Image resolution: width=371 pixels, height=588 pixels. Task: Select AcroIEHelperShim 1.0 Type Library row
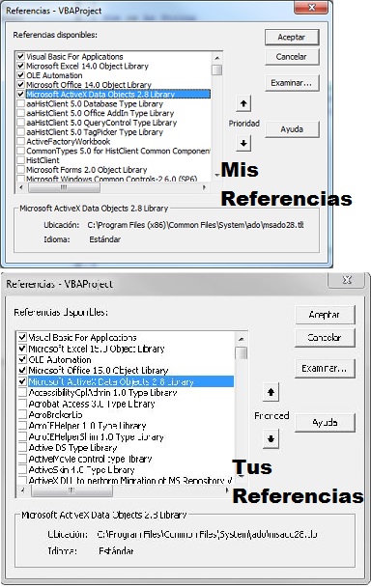pyautogui.click(x=96, y=436)
